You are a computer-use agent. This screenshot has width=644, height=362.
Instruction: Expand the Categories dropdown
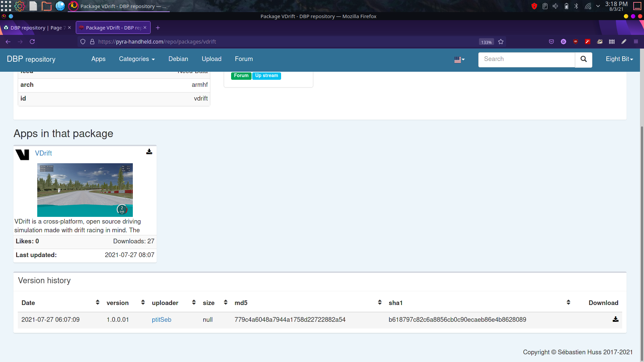click(137, 59)
